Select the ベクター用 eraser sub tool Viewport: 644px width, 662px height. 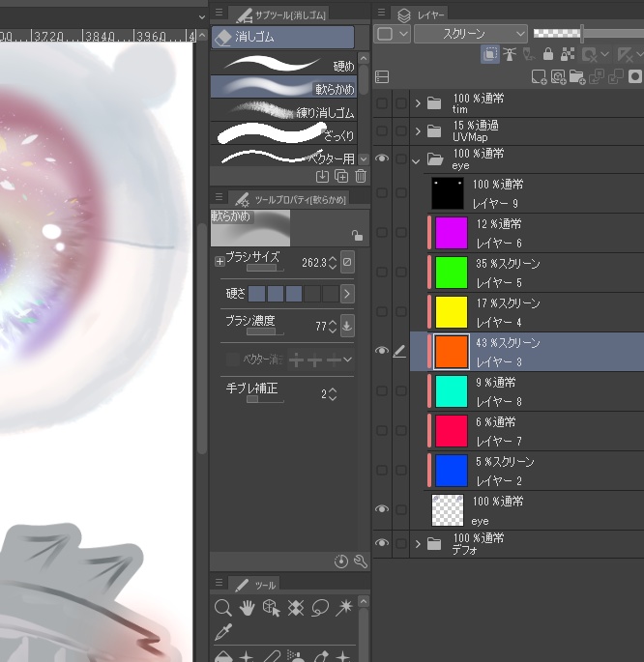pos(283,156)
